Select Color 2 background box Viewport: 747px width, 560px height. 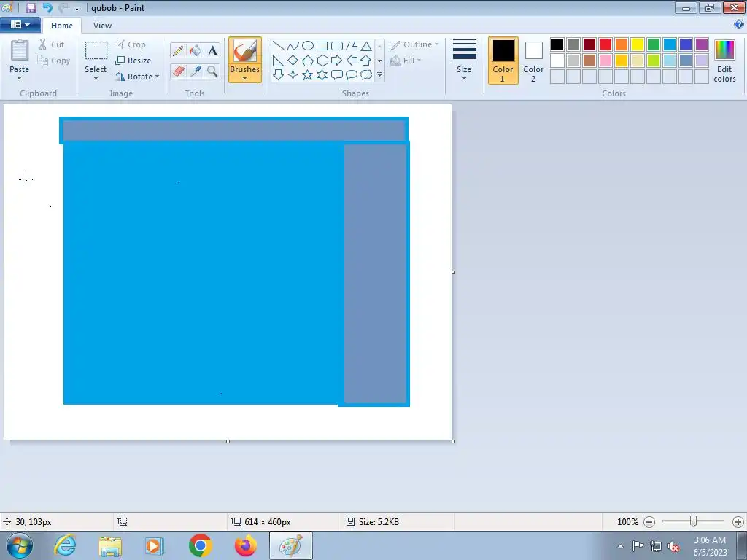533,61
